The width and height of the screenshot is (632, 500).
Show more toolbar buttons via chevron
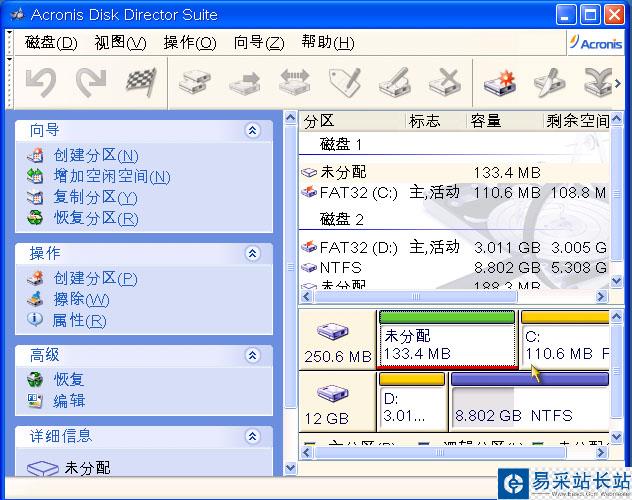coord(618,83)
